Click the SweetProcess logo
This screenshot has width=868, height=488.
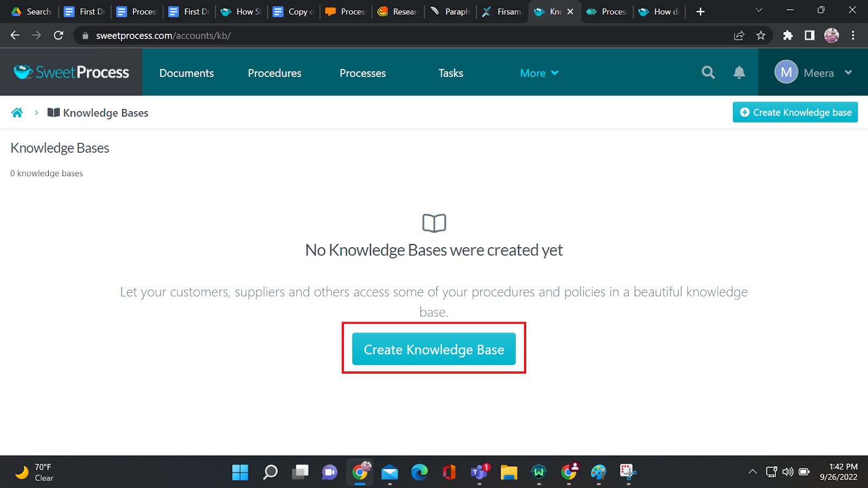[71, 72]
